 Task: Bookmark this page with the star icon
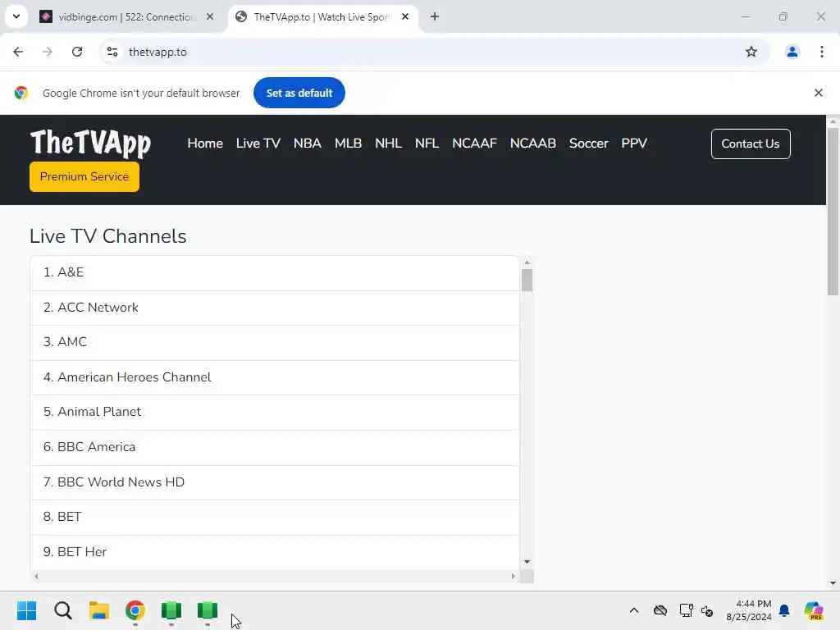click(x=751, y=52)
